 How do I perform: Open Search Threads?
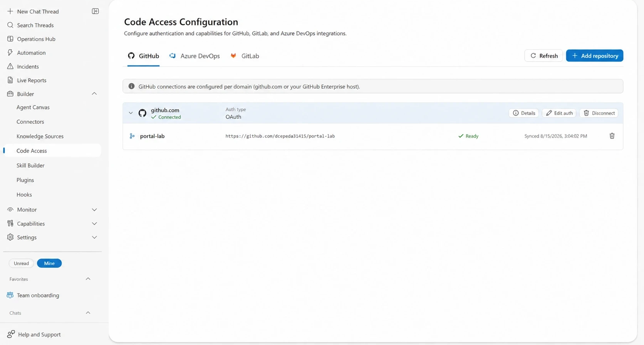[35, 25]
